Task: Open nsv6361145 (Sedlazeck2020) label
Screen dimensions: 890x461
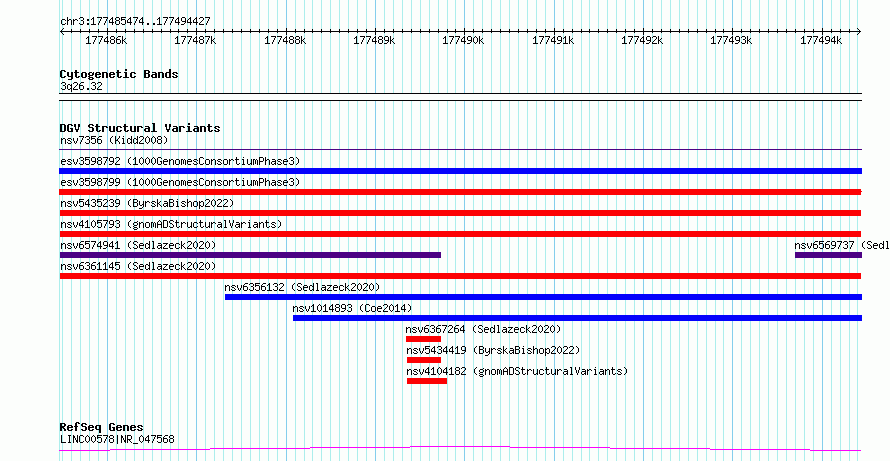Action: click(138, 266)
